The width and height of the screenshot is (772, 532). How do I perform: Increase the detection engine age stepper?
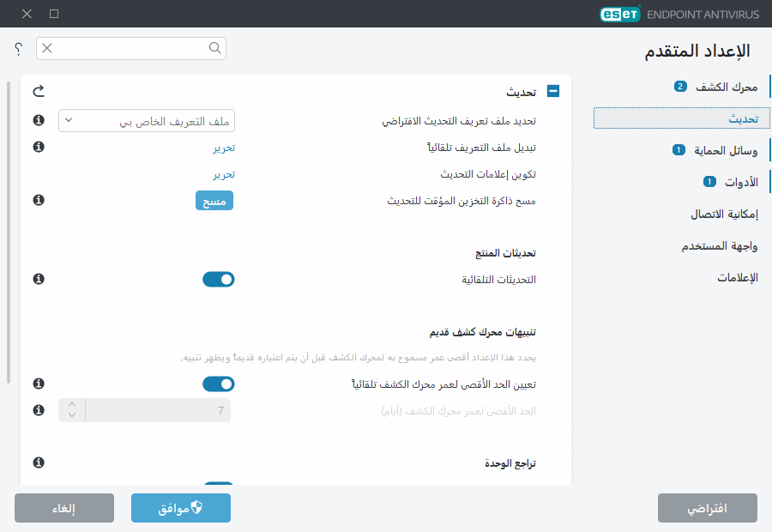point(71,404)
